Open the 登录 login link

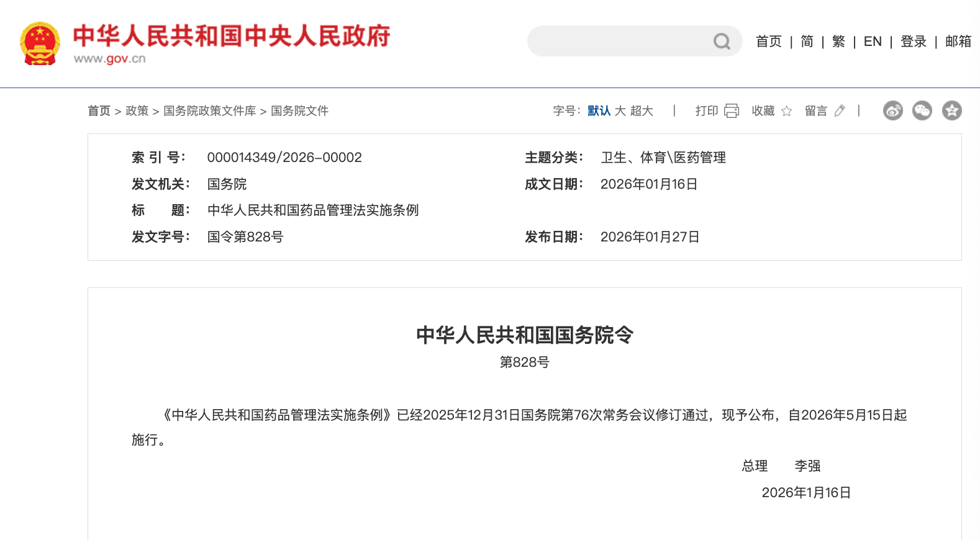(x=913, y=42)
